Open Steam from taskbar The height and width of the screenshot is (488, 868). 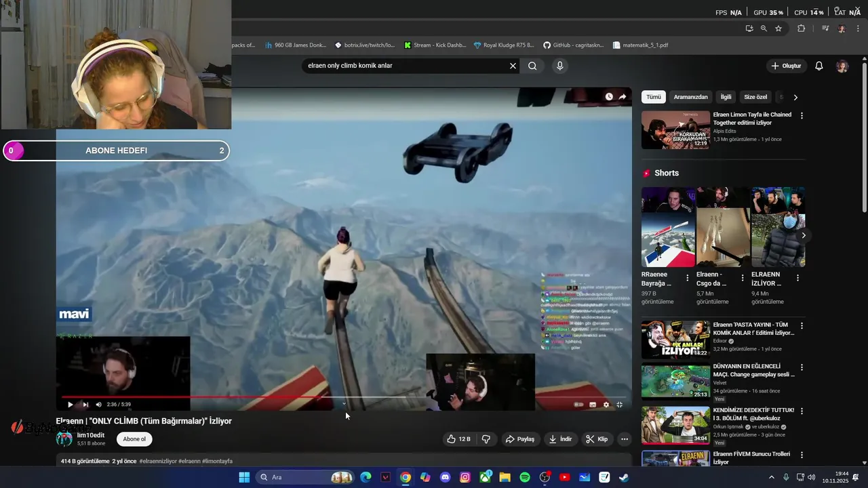624,477
